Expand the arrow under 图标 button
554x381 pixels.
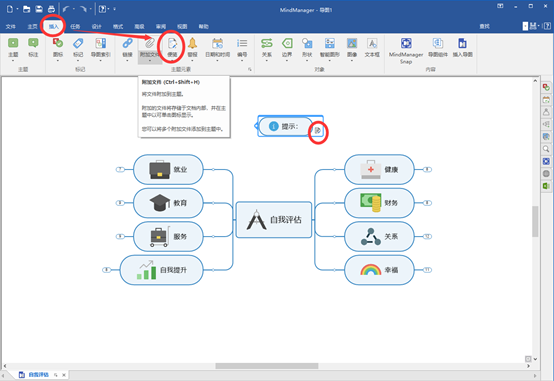[x=58, y=61]
